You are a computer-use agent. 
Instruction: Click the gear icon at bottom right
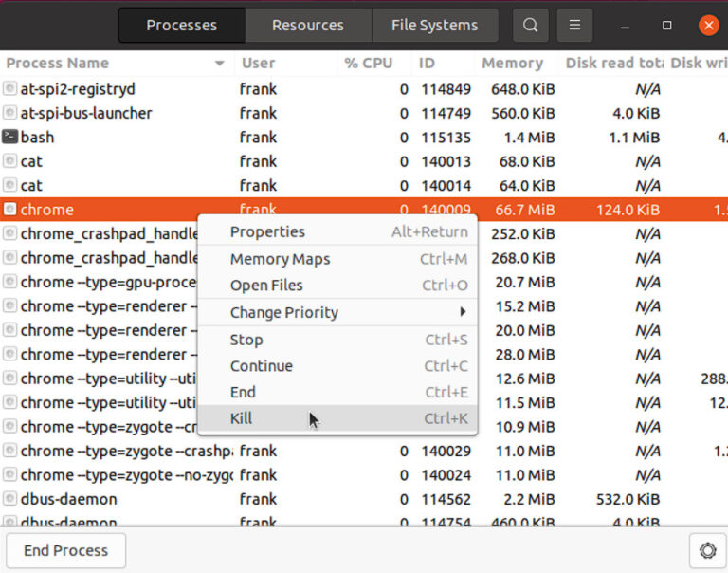coord(706,550)
